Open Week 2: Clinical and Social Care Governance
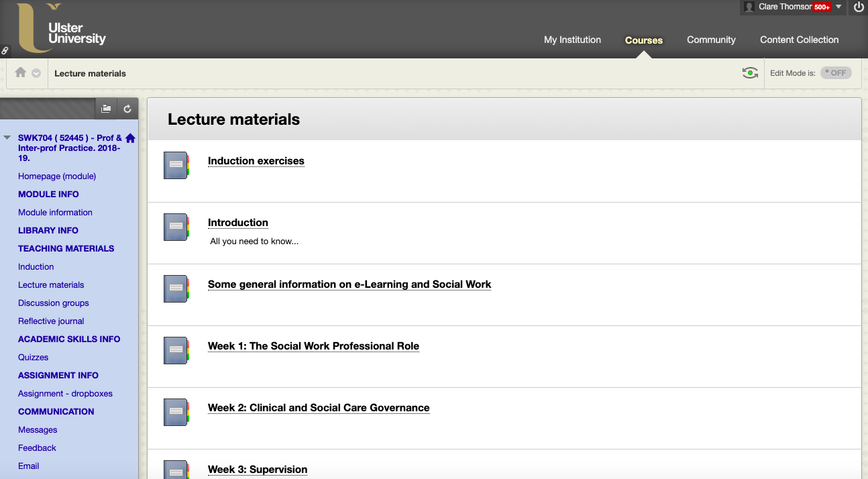868x479 pixels. pyautogui.click(x=319, y=408)
